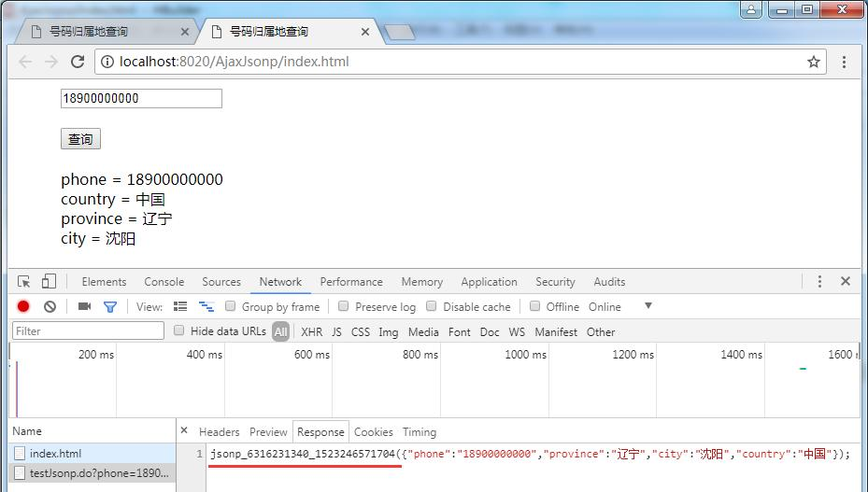Filter requests by Other
Image resolution: width=868 pixels, height=492 pixels.
pyautogui.click(x=601, y=332)
